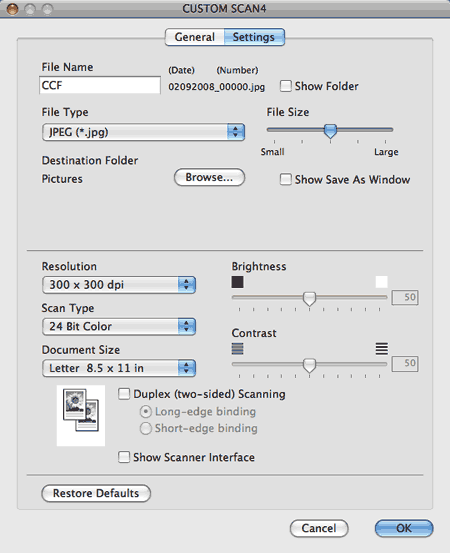Click the duplex scanning preview image
The height and width of the screenshot is (553, 450).
(x=81, y=415)
